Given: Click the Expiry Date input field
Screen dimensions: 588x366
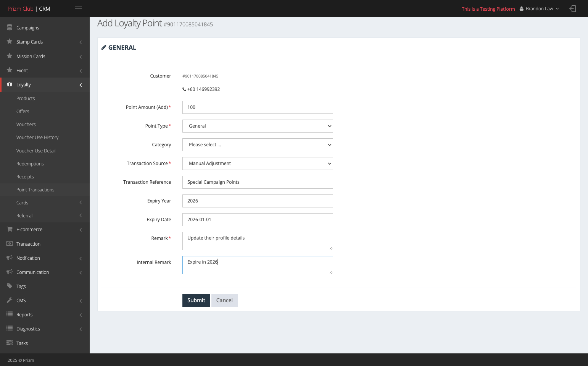Looking at the screenshot, I should click(x=258, y=220).
